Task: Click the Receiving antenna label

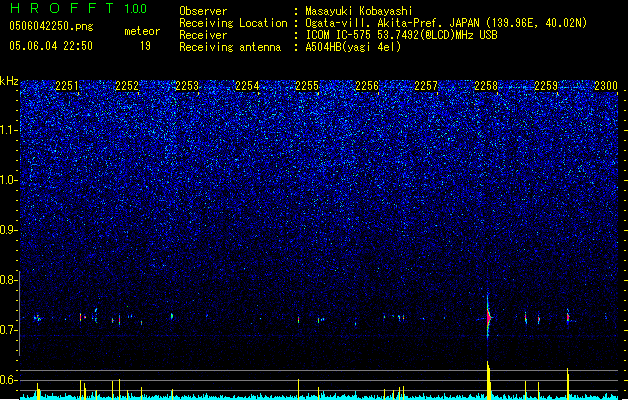Action: (230, 47)
